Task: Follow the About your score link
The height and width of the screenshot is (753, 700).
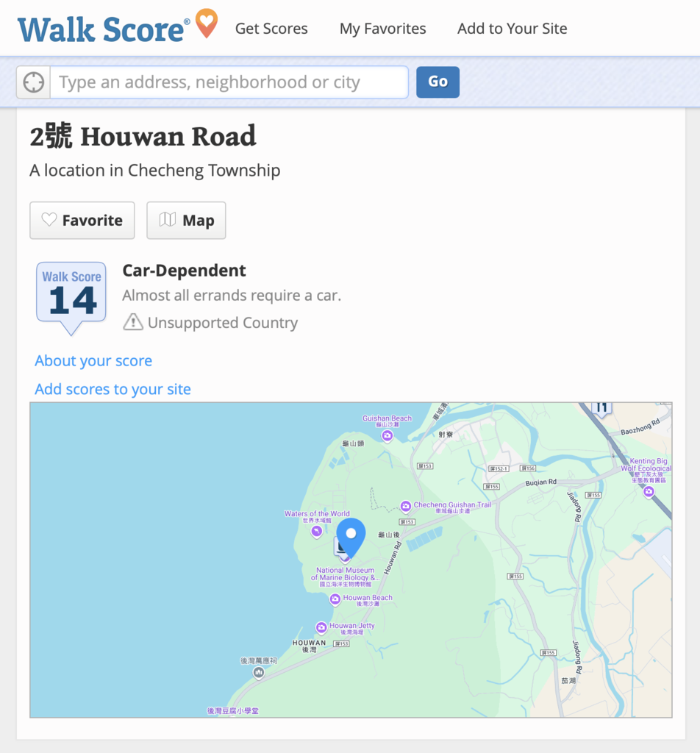Action: click(93, 360)
